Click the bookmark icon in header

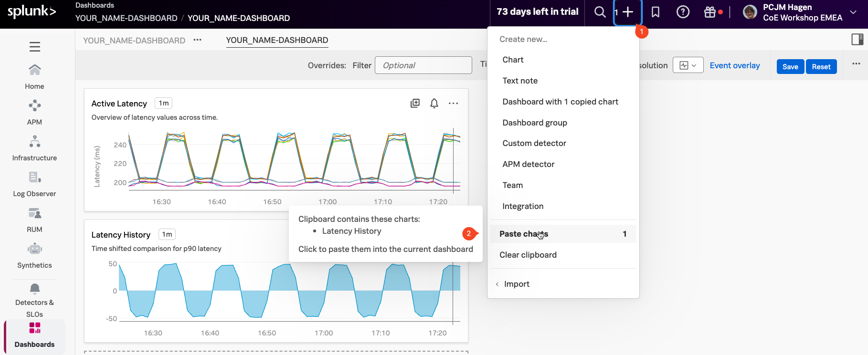point(656,12)
